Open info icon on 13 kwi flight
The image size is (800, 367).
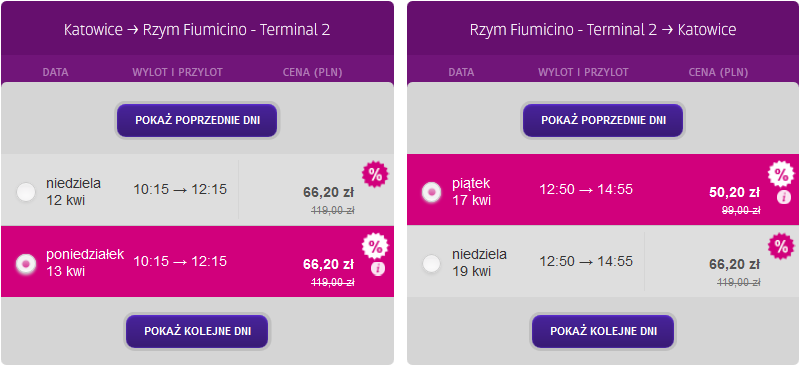(x=378, y=268)
